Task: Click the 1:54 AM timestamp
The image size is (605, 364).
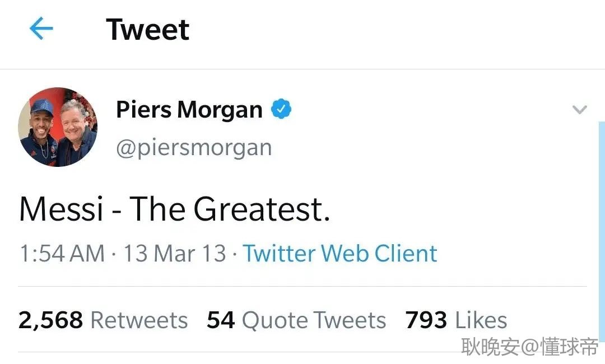Action: pyautogui.click(x=62, y=253)
